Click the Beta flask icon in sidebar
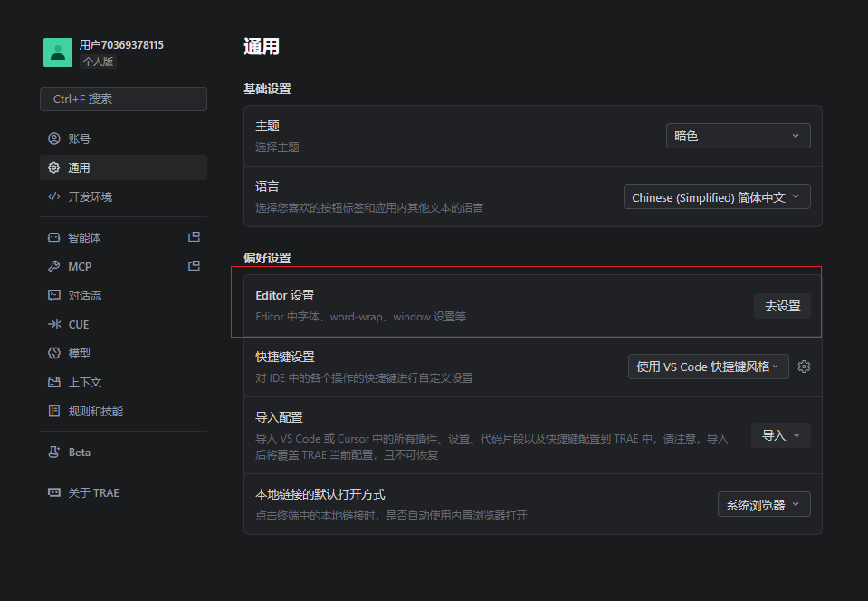The image size is (868, 601). (x=54, y=452)
